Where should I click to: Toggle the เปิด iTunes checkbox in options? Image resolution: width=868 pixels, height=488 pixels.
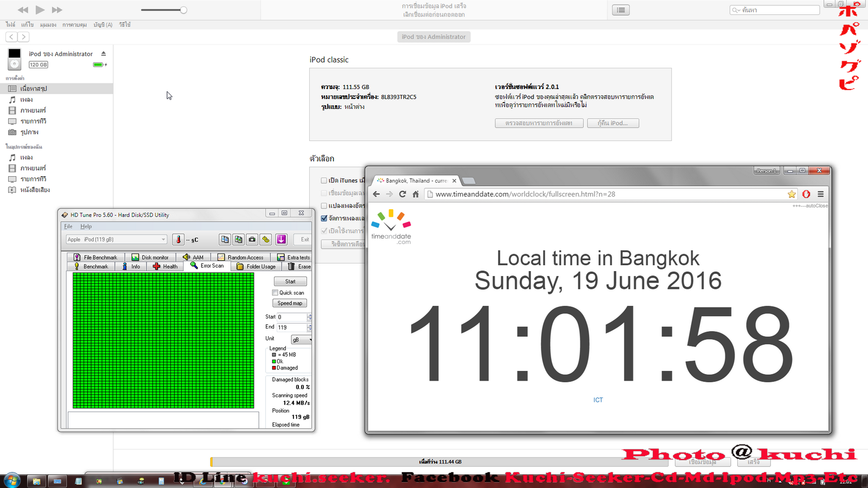pyautogui.click(x=324, y=181)
